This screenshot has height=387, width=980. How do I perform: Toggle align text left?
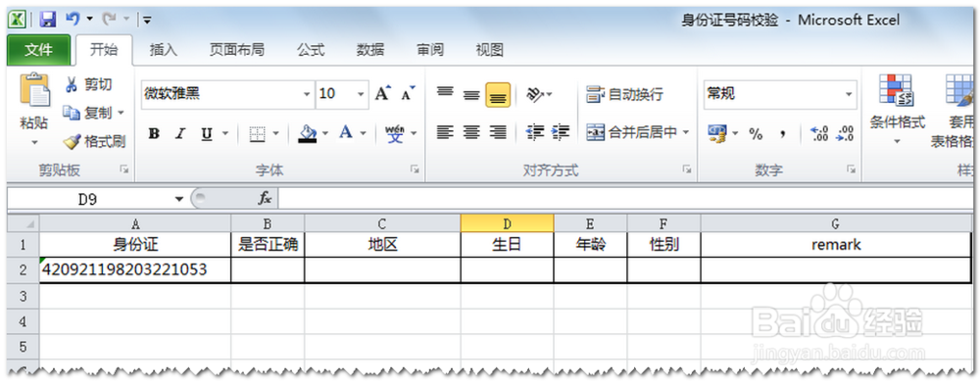pyautogui.click(x=445, y=132)
